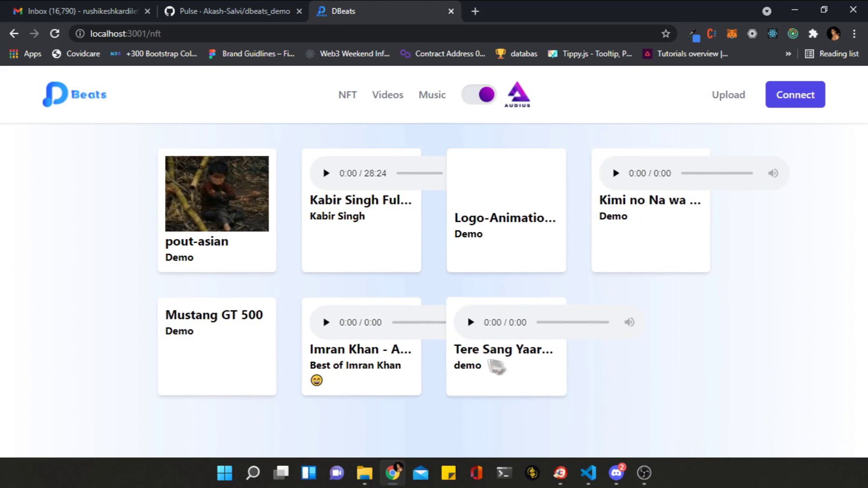Open the Contract Address bookmark
The width and height of the screenshot is (868, 488).
tap(443, 54)
